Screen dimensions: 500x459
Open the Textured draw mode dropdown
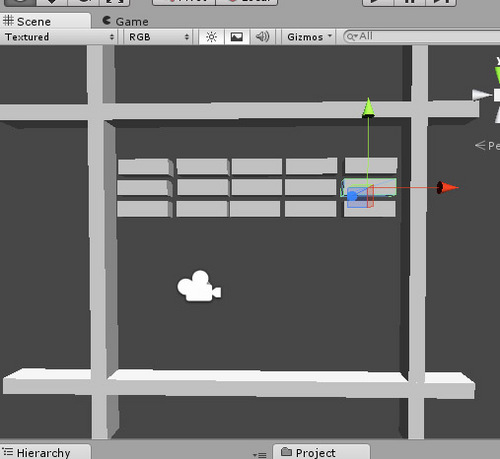click(59, 37)
